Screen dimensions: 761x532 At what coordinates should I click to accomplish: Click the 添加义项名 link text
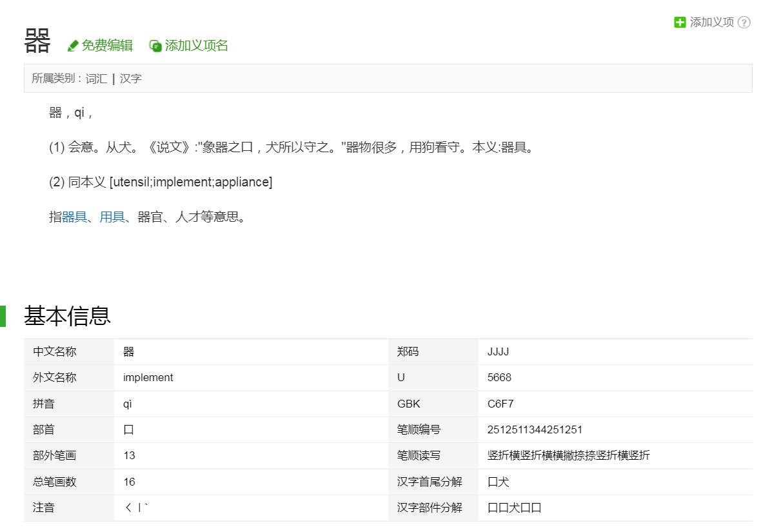(196, 46)
